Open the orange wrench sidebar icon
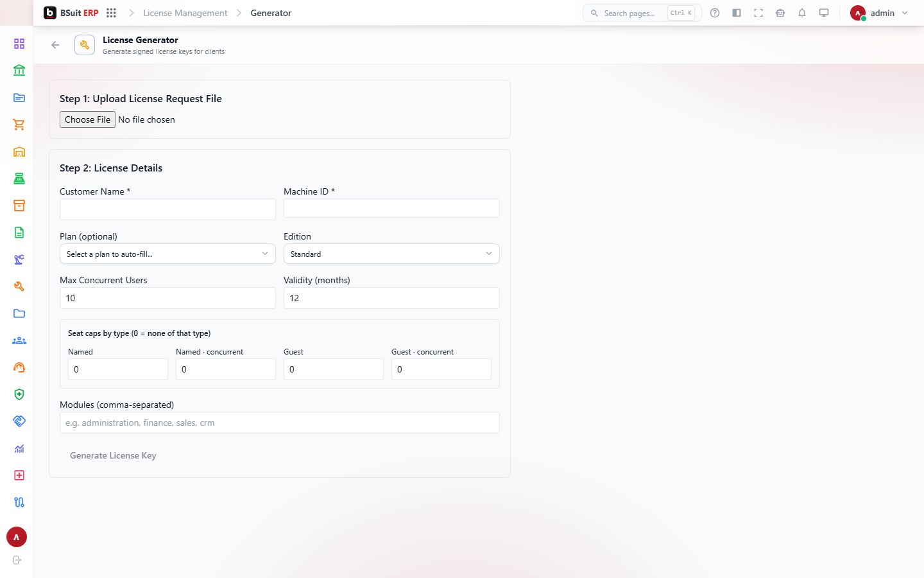The width and height of the screenshot is (924, 578). [x=19, y=286]
